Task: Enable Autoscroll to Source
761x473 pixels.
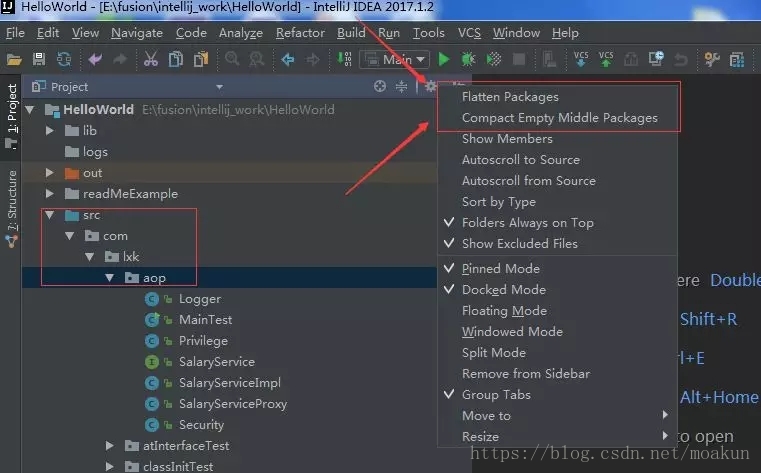Action: point(557,160)
